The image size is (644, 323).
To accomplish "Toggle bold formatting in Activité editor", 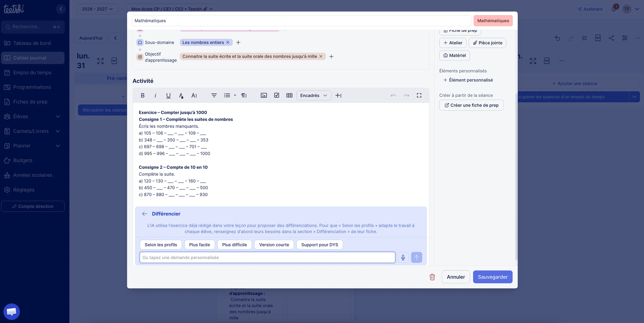I will point(143,95).
